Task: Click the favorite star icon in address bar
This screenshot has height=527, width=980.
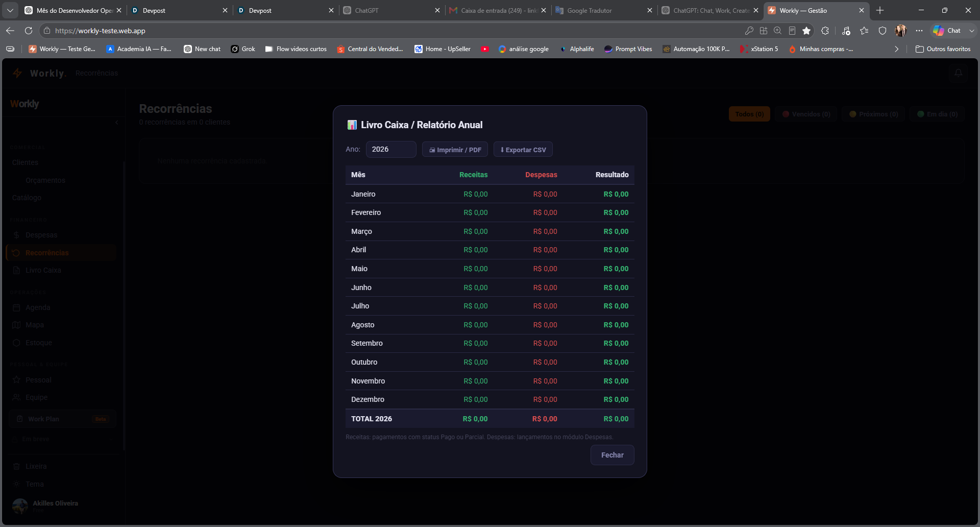Action: [x=806, y=31]
